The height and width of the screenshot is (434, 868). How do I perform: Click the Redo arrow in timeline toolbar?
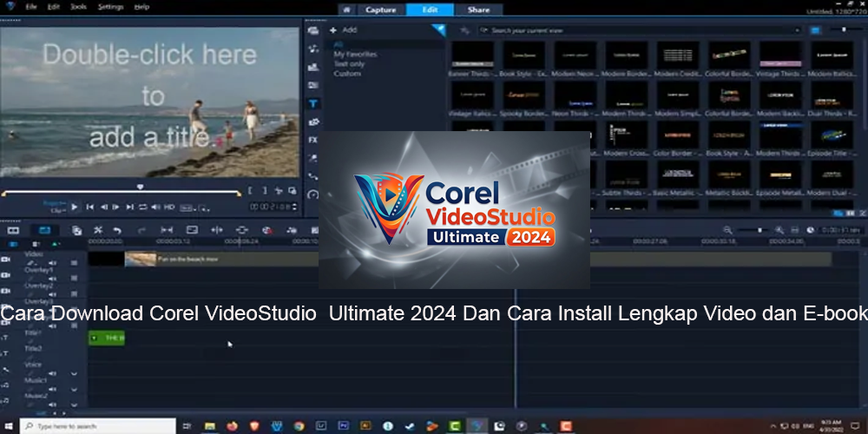(141, 230)
